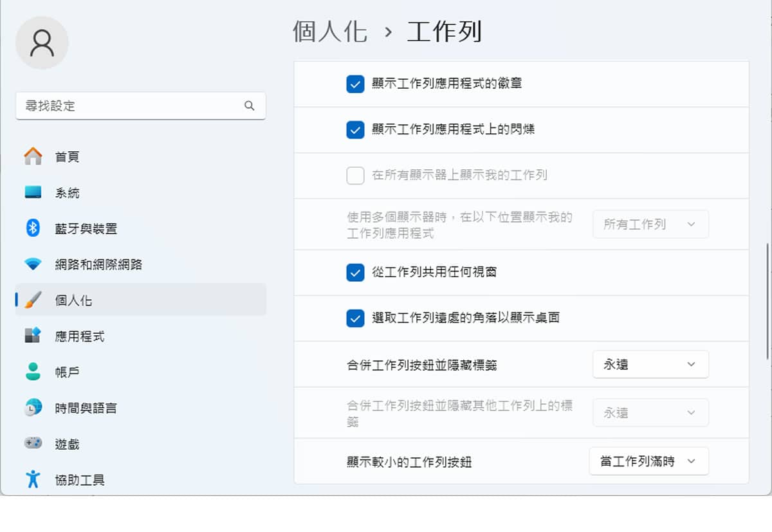Click the 個人化 breadcrumb link
The width and height of the screenshot is (772, 532).
click(329, 32)
